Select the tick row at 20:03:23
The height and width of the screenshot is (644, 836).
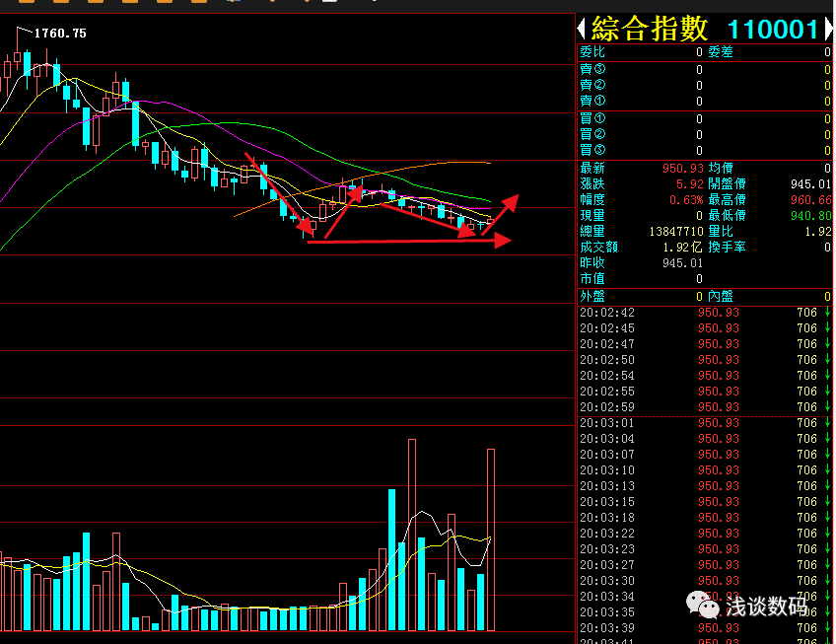(x=705, y=549)
